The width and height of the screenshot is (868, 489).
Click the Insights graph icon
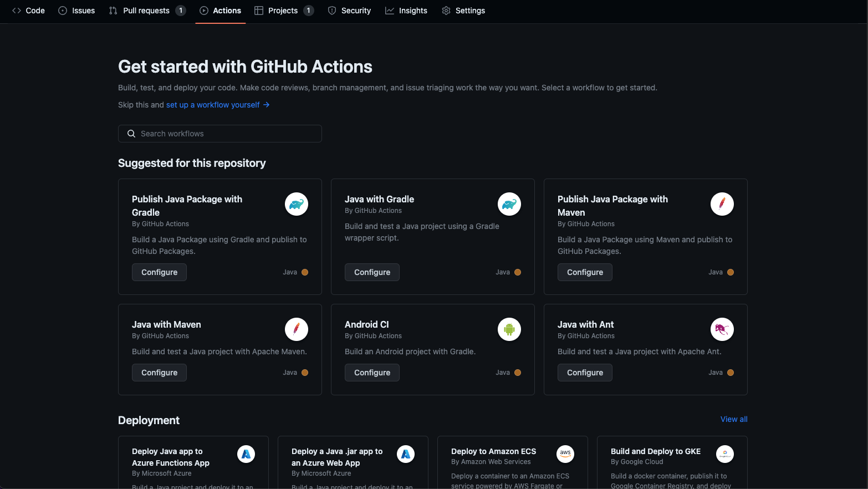[x=390, y=11]
